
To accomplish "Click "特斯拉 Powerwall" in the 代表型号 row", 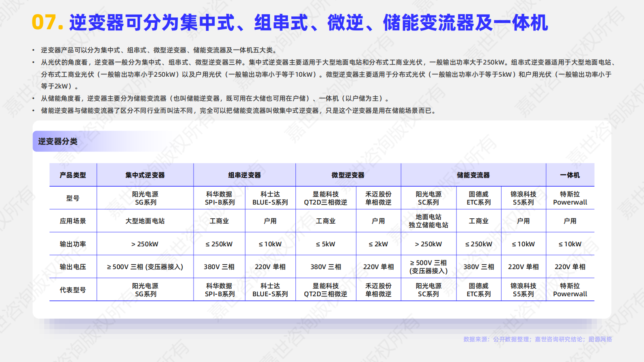I will coord(570,290).
